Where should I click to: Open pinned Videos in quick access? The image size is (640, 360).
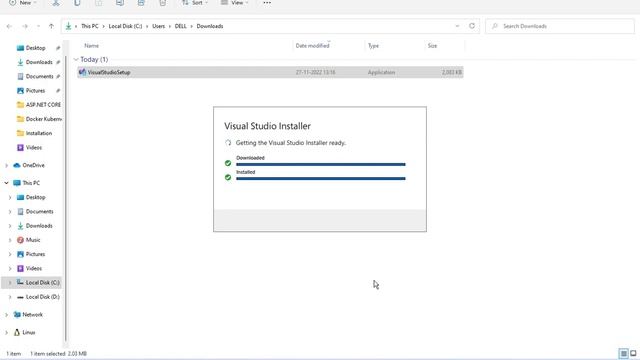click(30, 148)
